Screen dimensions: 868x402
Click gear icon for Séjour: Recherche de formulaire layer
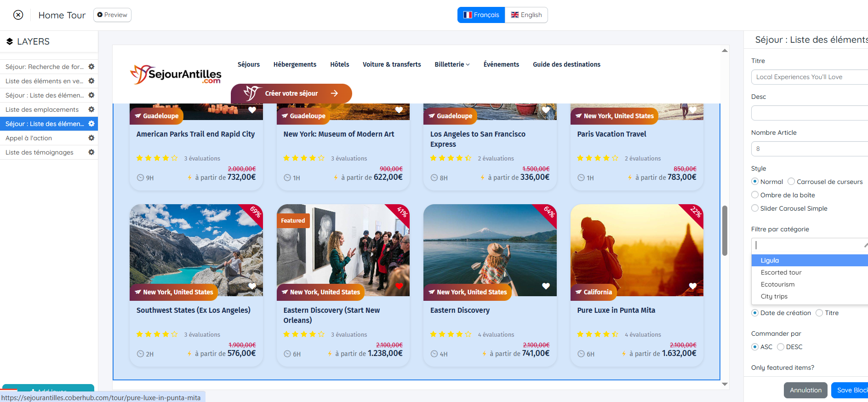(91, 67)
